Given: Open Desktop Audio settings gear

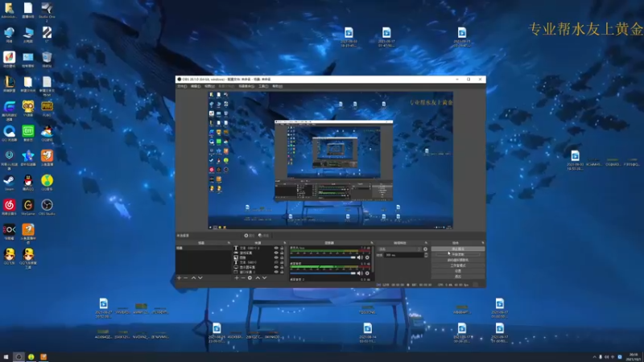Looking at the screenshot, I should 367,273.
